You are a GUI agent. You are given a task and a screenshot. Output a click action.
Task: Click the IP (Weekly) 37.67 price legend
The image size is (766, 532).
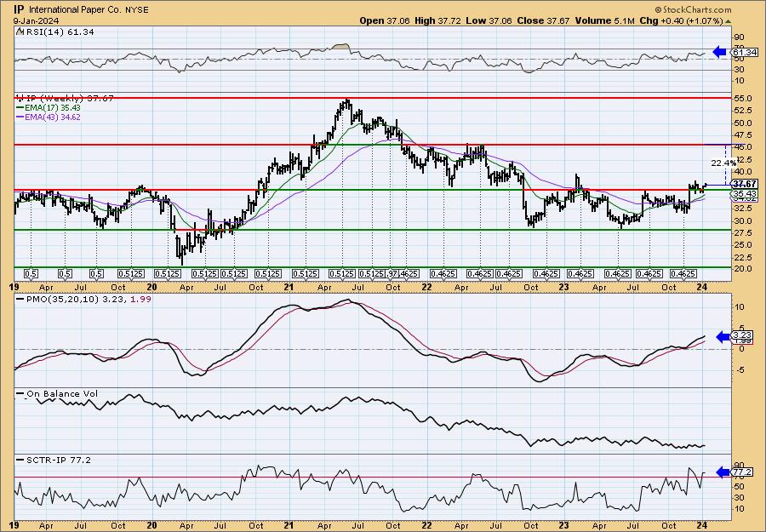coord(69,98)
